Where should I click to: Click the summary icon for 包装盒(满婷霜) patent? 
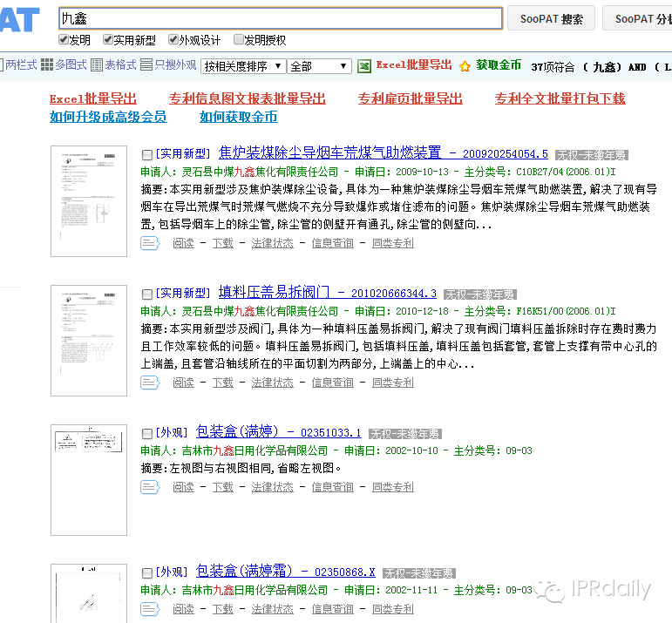click(150, 609)
